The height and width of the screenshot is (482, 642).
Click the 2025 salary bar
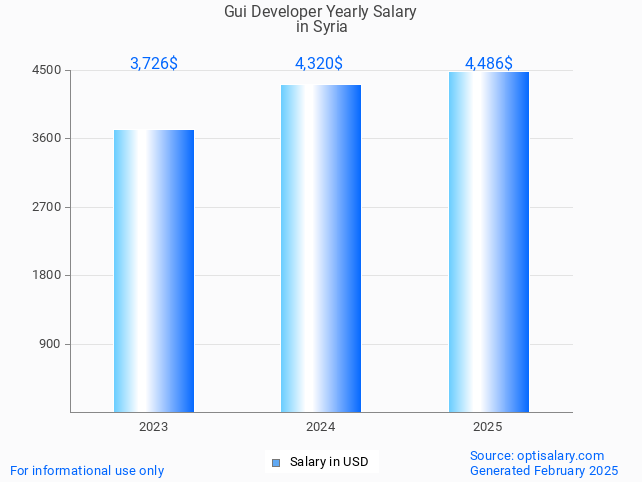coord(488,242)
